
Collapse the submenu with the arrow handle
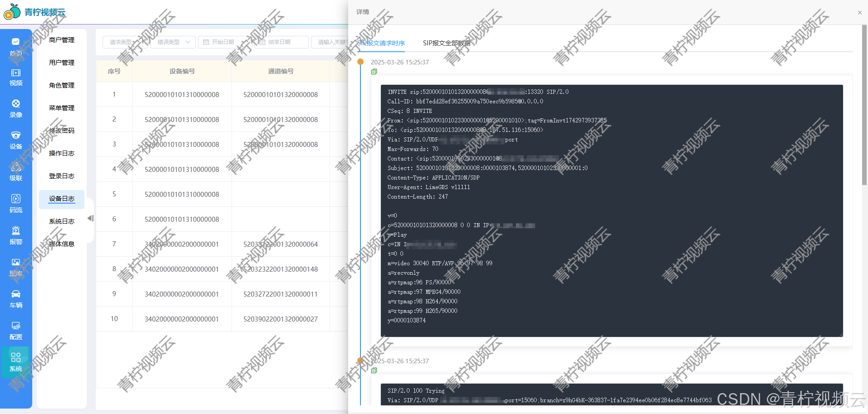90,218
